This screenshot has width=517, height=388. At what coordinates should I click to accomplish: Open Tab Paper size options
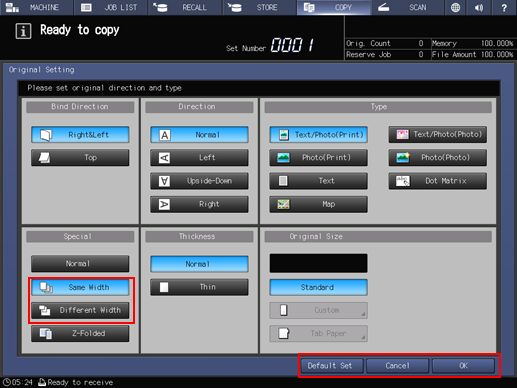(x=319, y=333)
